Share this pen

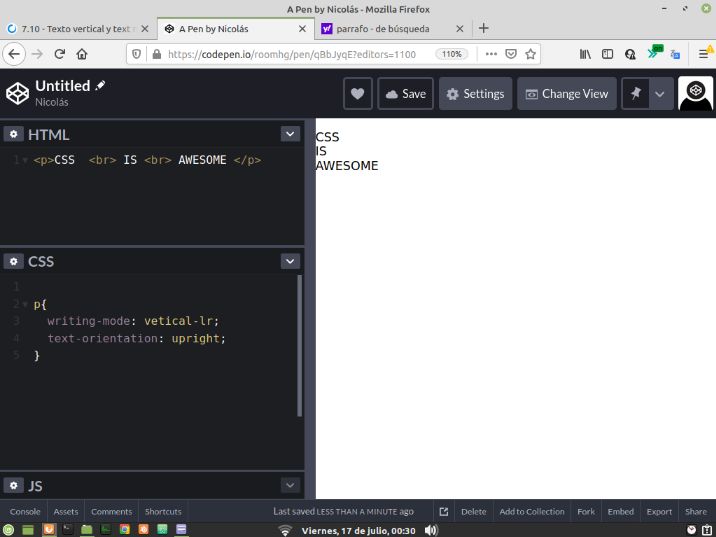(696, 511)
